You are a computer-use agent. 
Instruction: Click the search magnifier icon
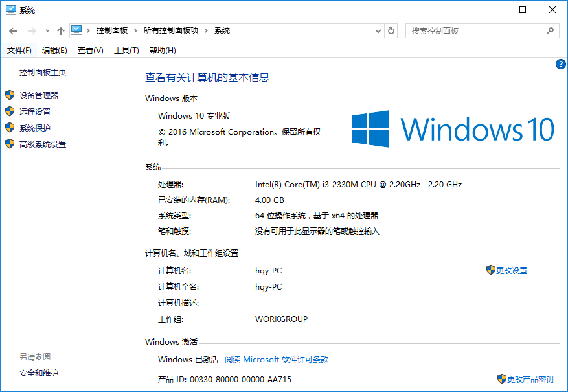tap(550, 31)
